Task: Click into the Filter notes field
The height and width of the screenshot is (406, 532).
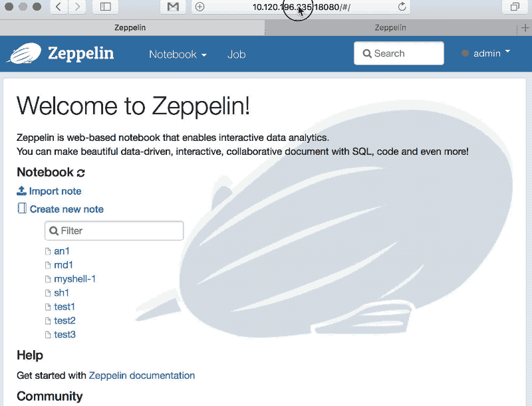Action: (x=114, y=231)
